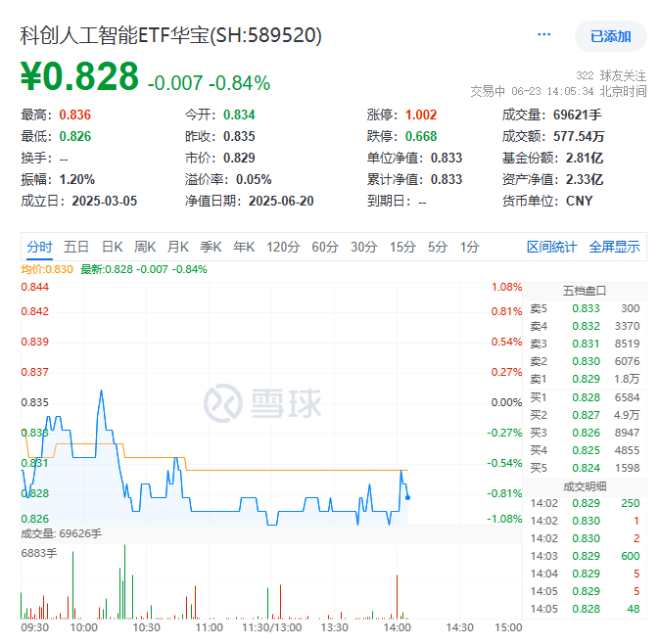Click the 跌停 value 0.668
Image resolution: width=659 pixels, height=644 pixels.
421,136
